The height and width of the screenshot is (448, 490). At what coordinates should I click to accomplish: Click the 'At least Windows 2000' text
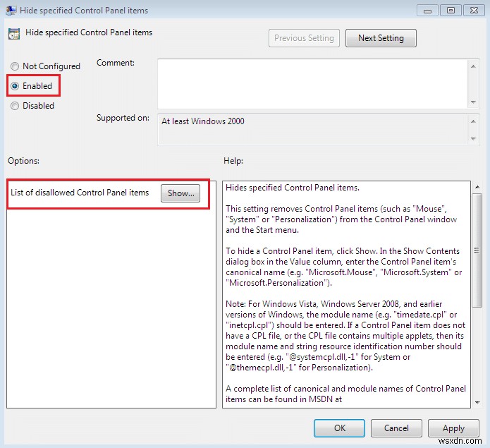tap(203, 121)
